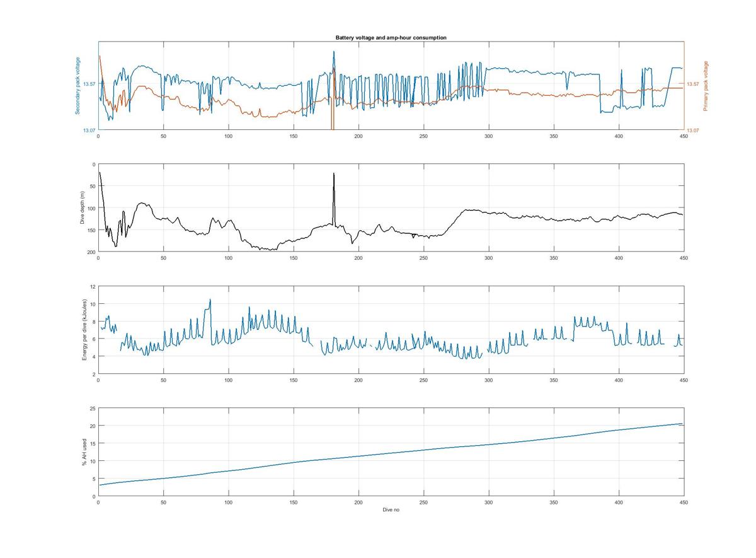756x558 pixels.
Task: Click the "Battery voltage and amp-hour consumption" title
Action: click(391, 38)
